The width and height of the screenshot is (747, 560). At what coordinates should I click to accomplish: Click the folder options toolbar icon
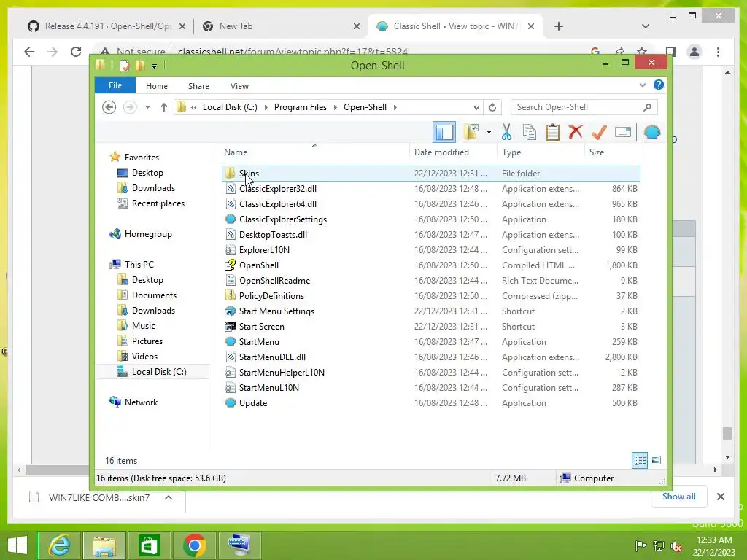472,132
